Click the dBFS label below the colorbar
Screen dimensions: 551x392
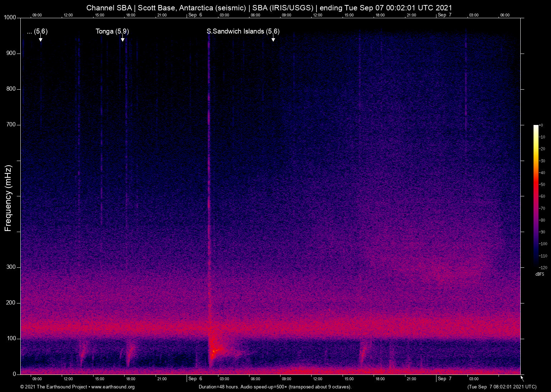(x=540, y=274)
